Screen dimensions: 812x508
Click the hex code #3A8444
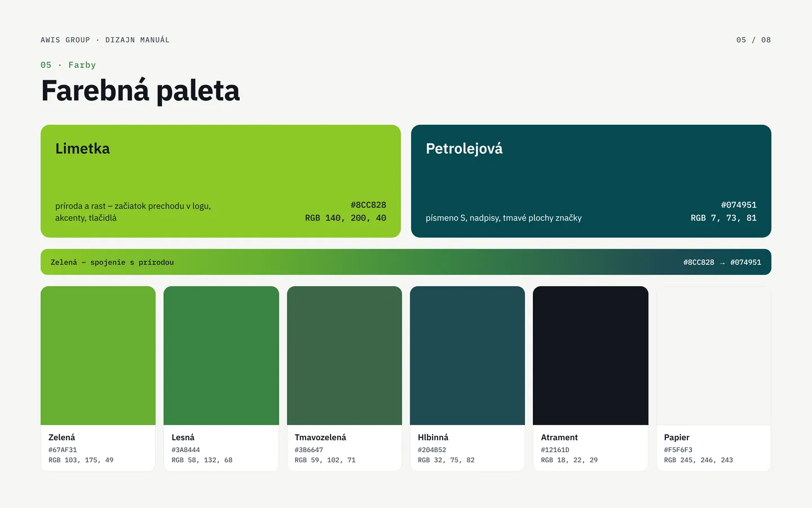pos(186,450)
